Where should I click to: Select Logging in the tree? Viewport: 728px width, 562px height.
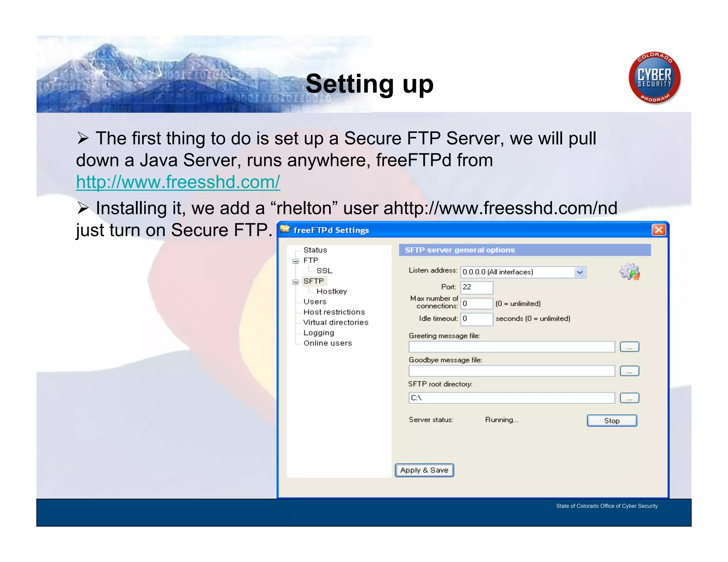(x=318, y=333)
